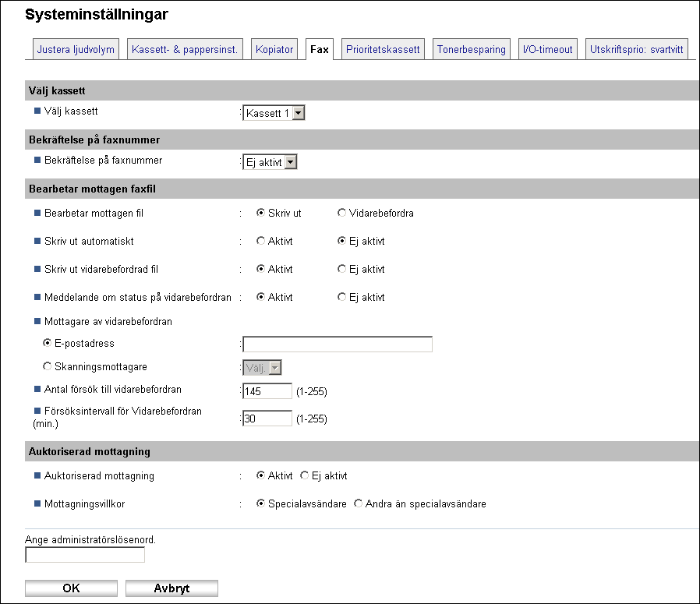Click the Mottagare av vidarebefordran label
The height and width of the screenshot is (604, 700).
coord(108,321)
